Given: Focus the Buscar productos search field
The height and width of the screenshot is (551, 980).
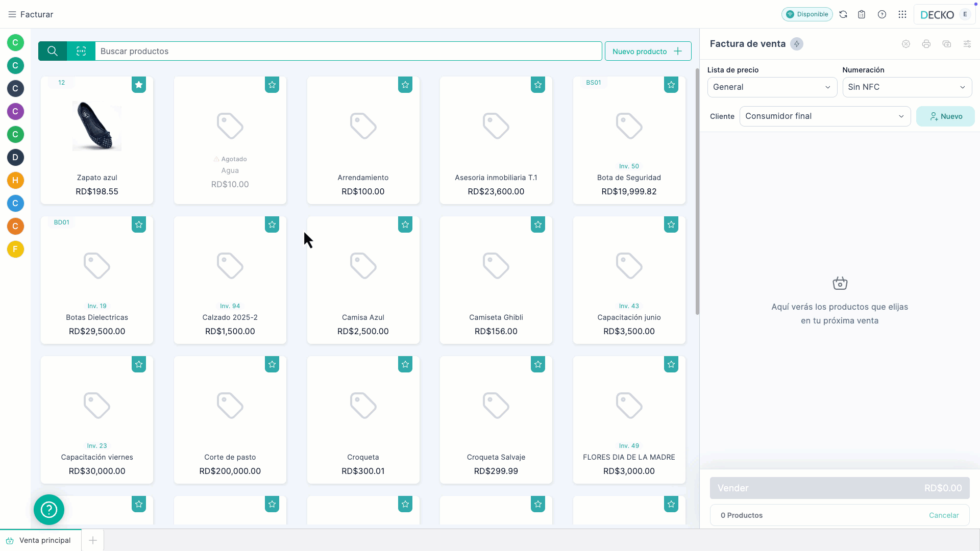Looking at the screenshot, I should 349,51.
